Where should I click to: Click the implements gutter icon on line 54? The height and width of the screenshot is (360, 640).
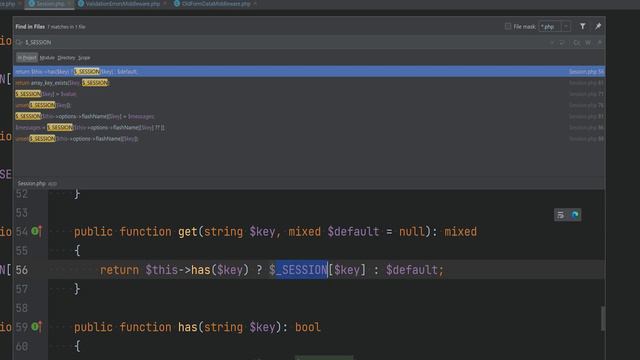click(36, 231)
